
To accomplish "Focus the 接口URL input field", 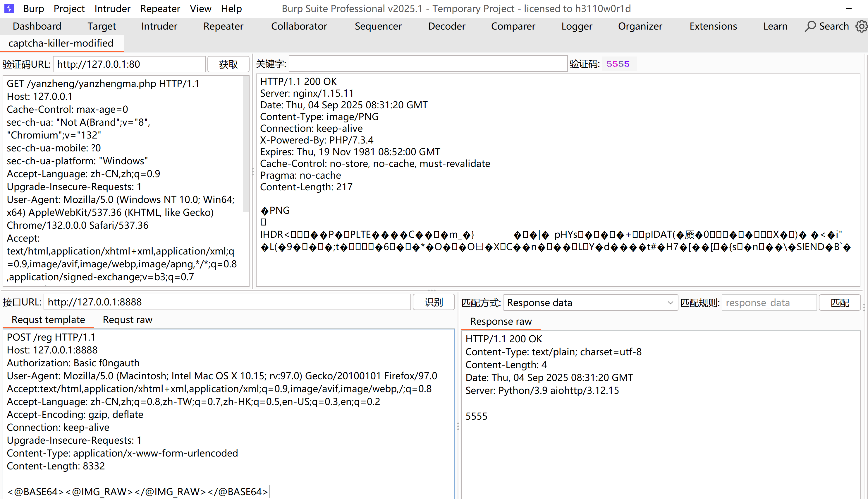I will [227, 302].
